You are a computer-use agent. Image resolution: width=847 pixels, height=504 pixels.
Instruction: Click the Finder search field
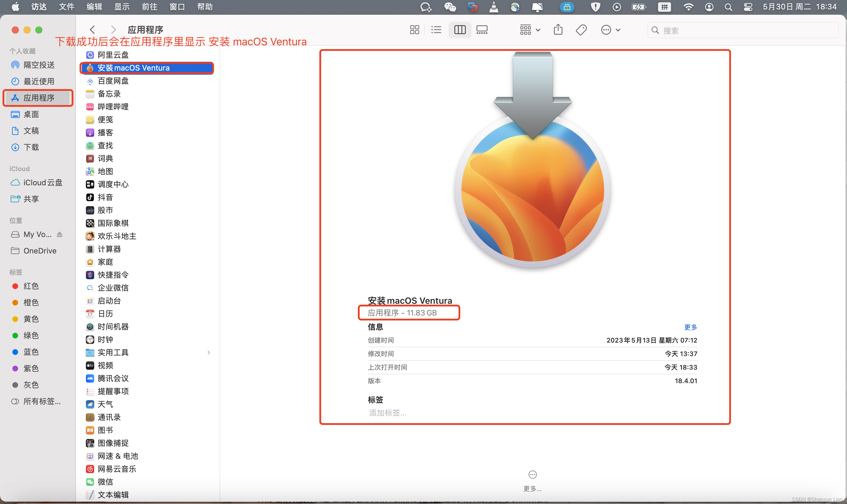pyautogui.click(x=743, y=30)
